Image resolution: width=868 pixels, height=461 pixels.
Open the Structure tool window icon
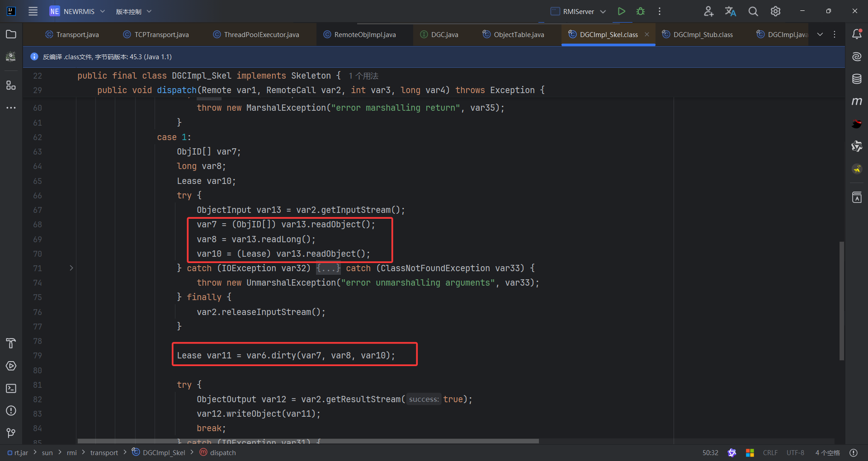11,85
